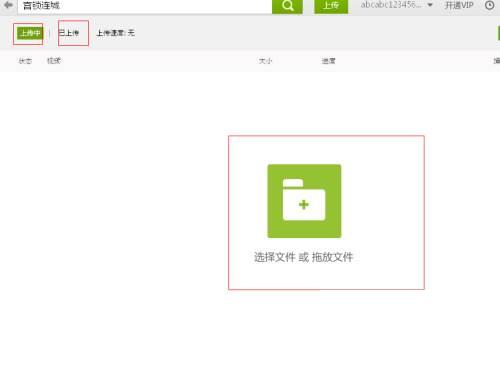Click the green magnifier search button
This screenshot has width=500, height=380.
click(x=287, y=6)
